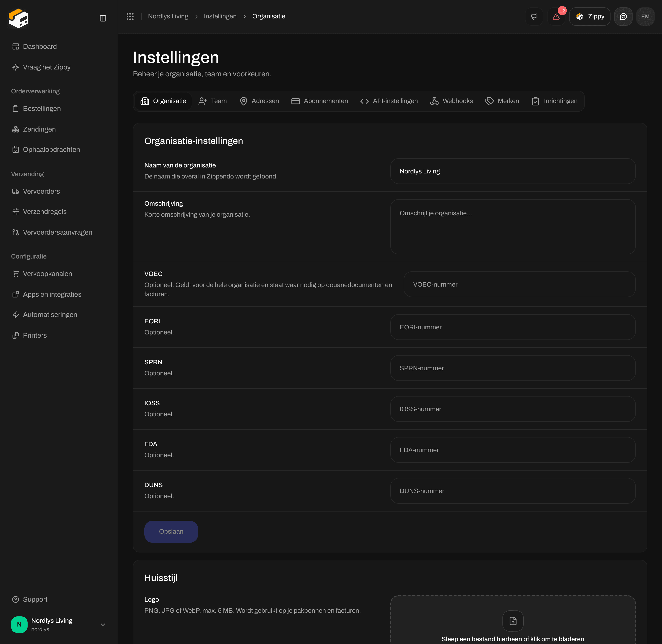Screen dimensions: 662x644
Task: Click the FDA-nummer field
Action: (x=513, y=450)
